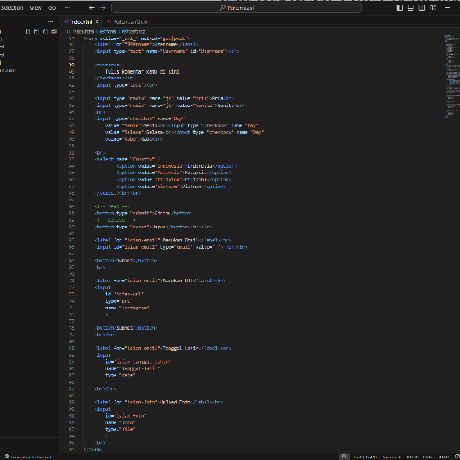Click the button type "submit" code line

coord(144,213)
